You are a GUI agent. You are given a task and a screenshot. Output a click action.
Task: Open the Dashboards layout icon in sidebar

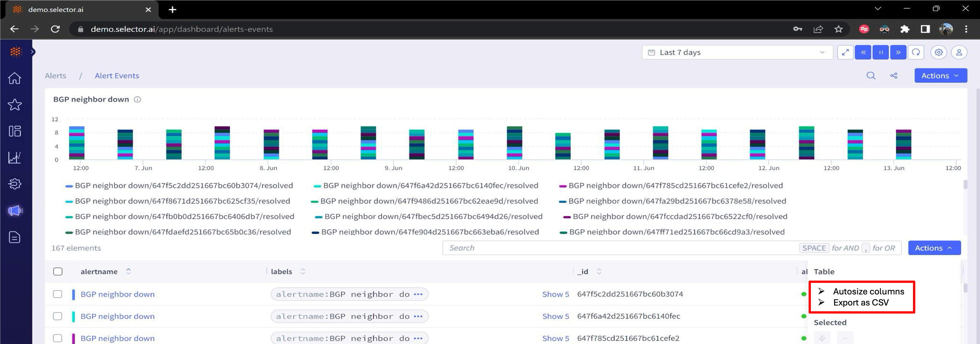pyautogui.click(x=14, y=131)
